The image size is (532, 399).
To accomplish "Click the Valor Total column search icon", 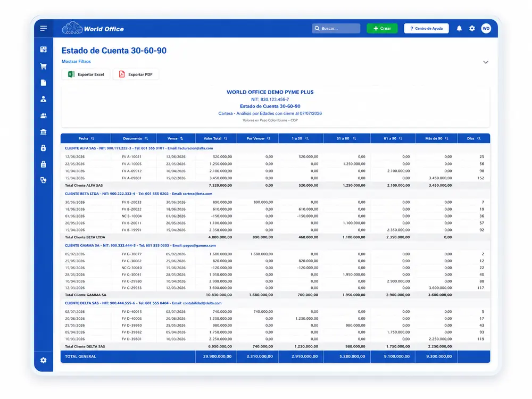I will pos(226,138).
